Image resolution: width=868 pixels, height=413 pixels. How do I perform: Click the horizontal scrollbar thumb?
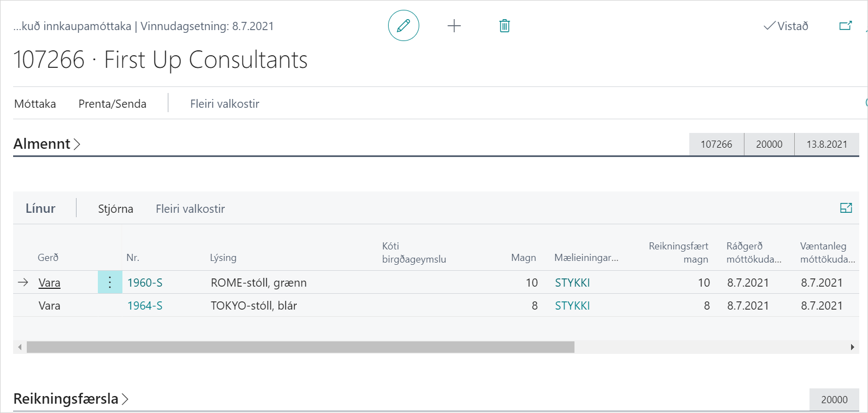point(301,347)
